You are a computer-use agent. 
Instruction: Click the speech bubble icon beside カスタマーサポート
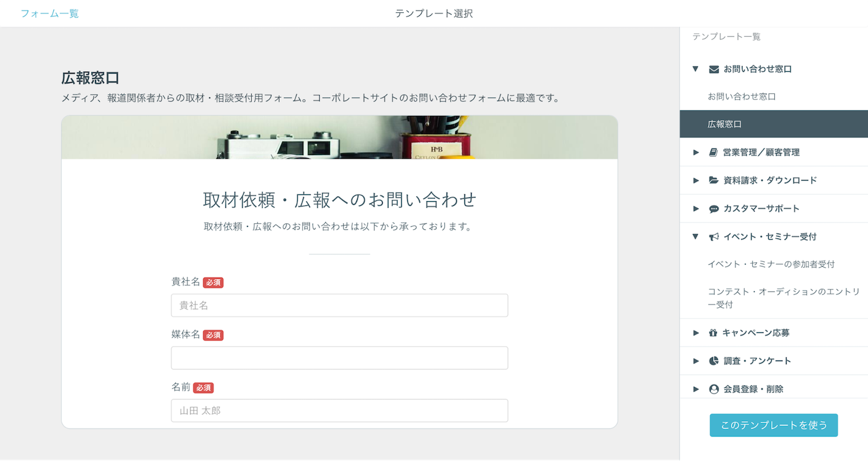coord(712,208)
